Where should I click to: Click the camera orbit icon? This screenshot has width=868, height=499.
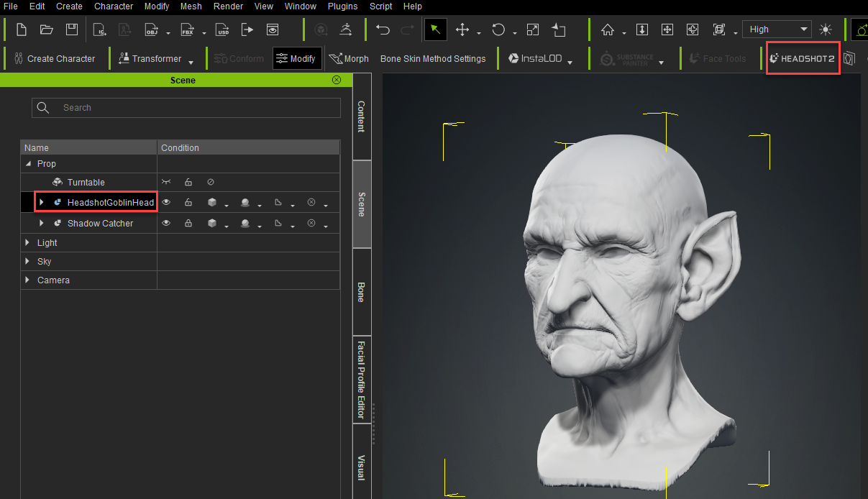point(693,29)
